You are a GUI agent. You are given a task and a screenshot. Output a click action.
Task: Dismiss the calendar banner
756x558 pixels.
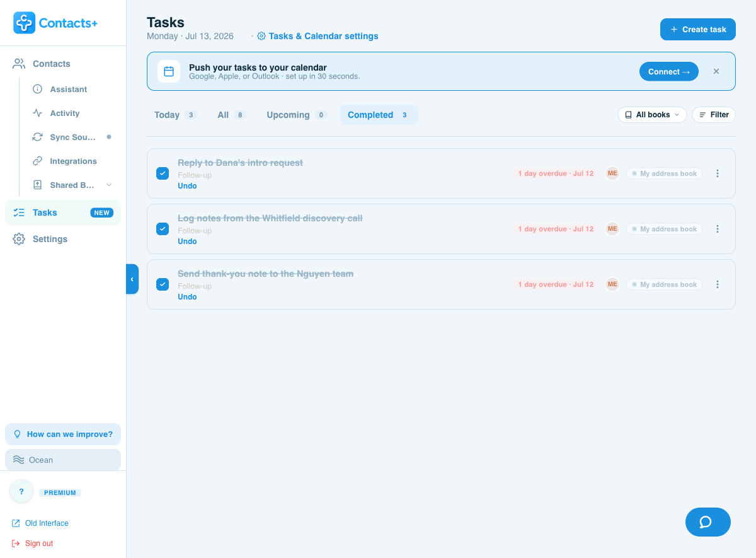coord(716,72)
